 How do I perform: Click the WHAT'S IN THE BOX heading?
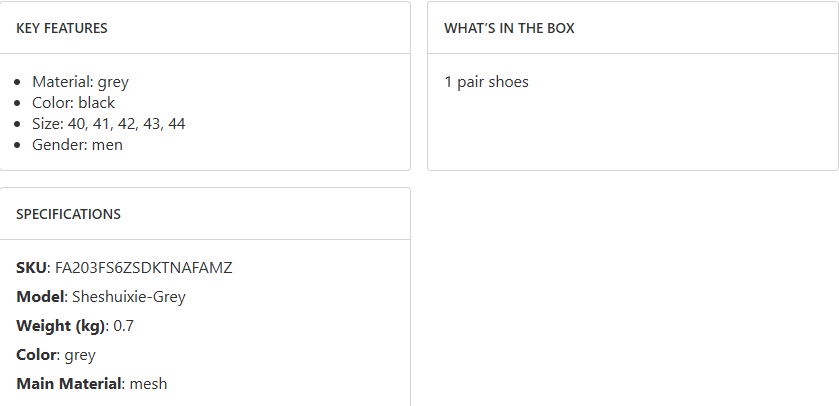point(509,28)
